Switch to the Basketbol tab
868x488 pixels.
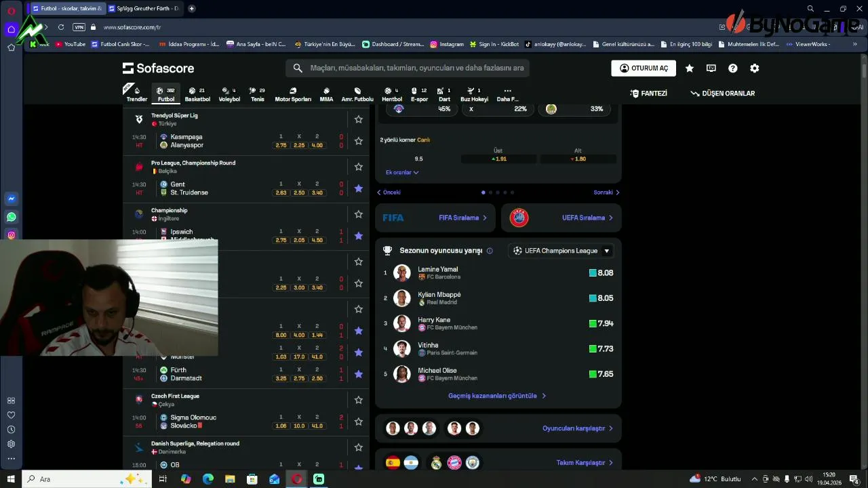click(197, 94)
